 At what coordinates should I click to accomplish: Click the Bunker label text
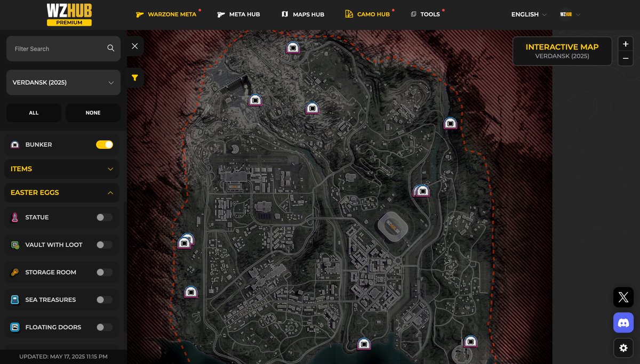click(x=38, y=144)
